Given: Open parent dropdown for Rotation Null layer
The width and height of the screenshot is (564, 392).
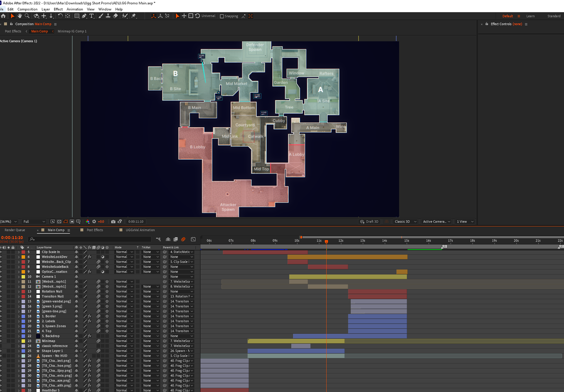Looking at the screenshot, I should 182,292.
